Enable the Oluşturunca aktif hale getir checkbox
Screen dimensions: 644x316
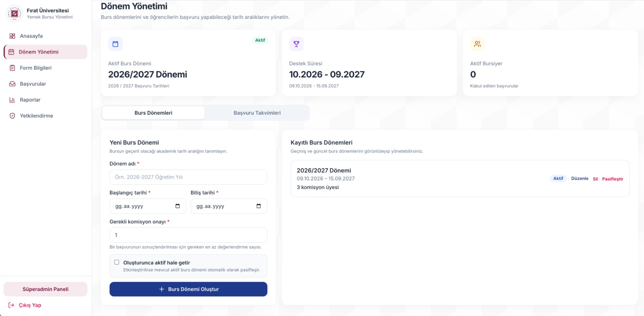117,262
